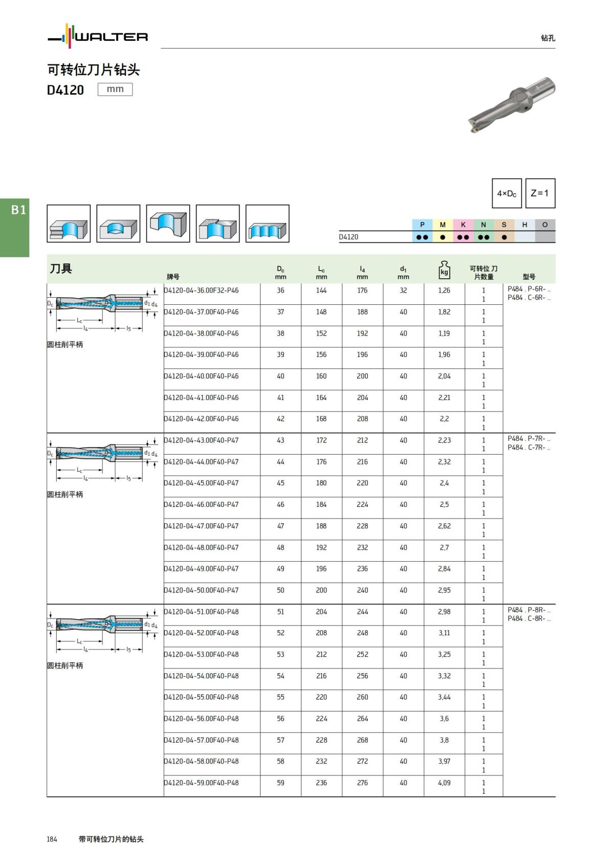Select designation D4120-04-50.00F40-P47
This screenshot has width=614, height=868.
coord(201,590)
